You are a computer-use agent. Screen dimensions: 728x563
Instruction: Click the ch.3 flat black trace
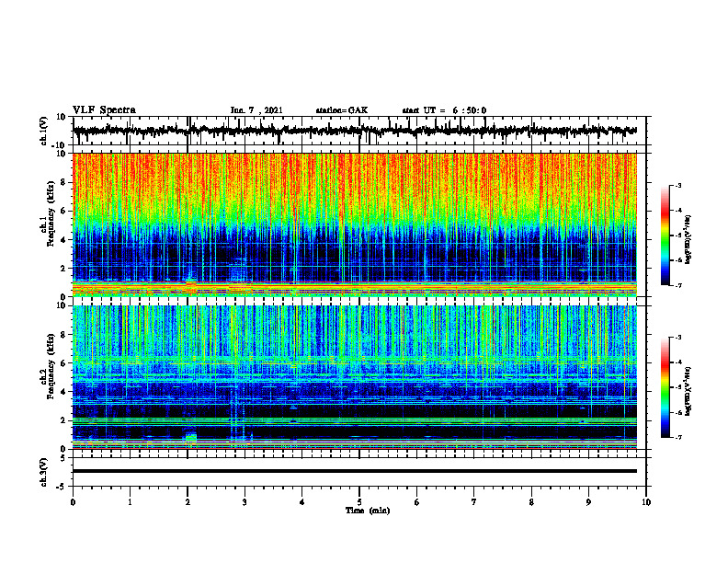point(355,471)
